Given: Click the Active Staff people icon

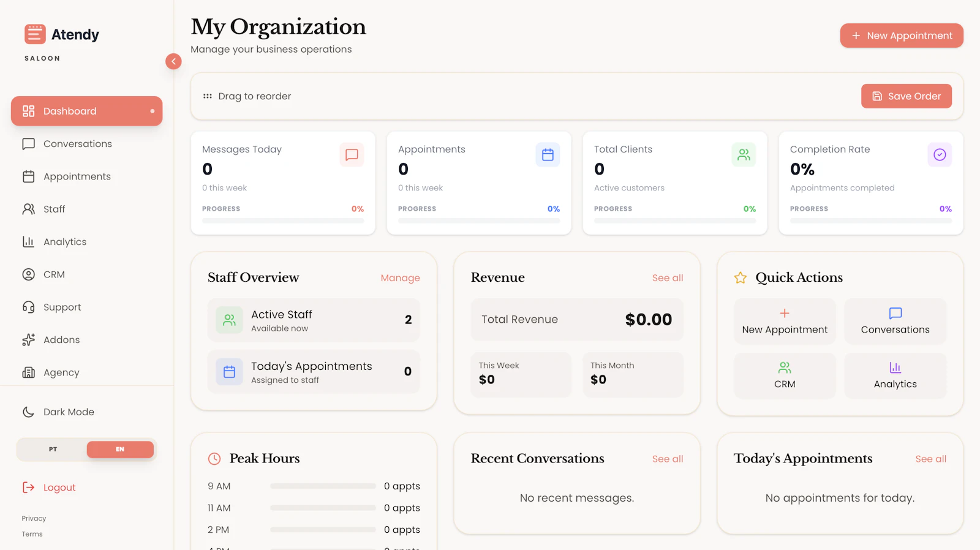Looking at the screenshot, I should (229, 320).
